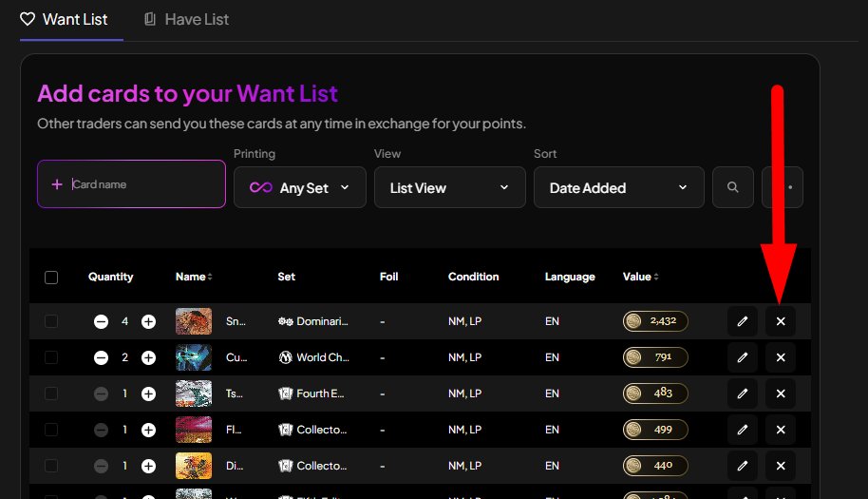The width and height of the screenshot is (868, 499).
Task: Click the Condition column header
Action: click(473, 277)
